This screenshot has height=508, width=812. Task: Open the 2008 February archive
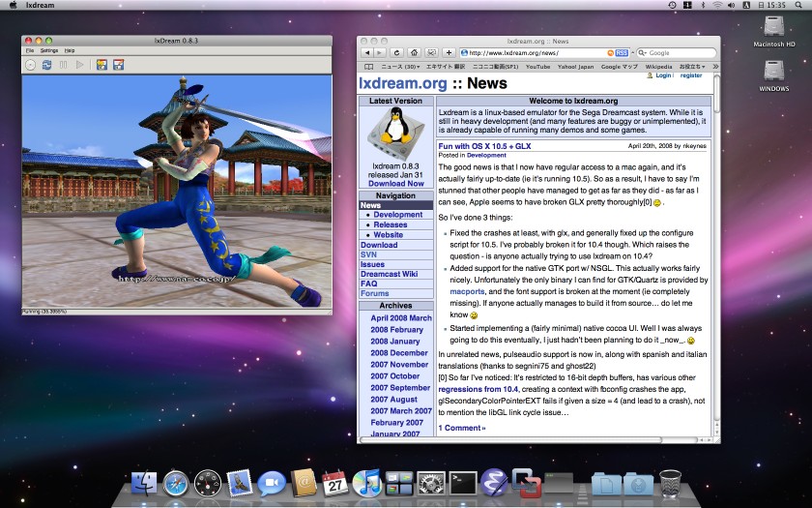[x=396, y=330]
